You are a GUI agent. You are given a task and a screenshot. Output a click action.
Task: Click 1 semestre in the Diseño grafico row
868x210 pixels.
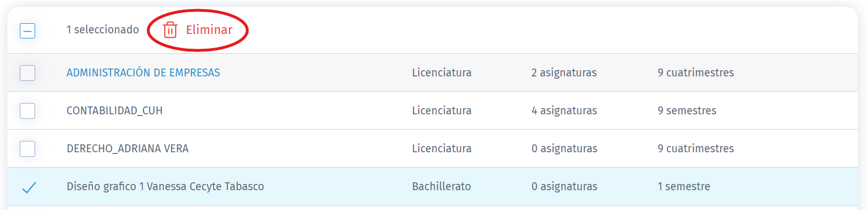(x=684, y=186)
